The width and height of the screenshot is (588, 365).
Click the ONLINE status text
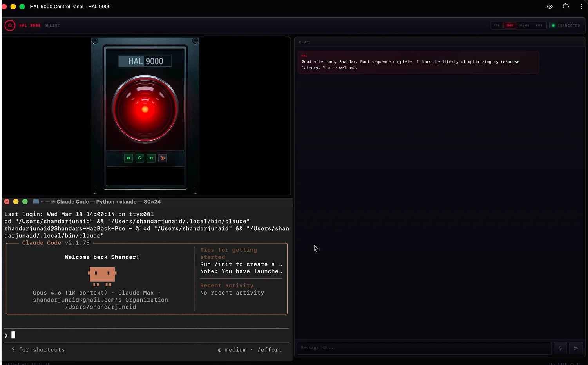(52, 25)
